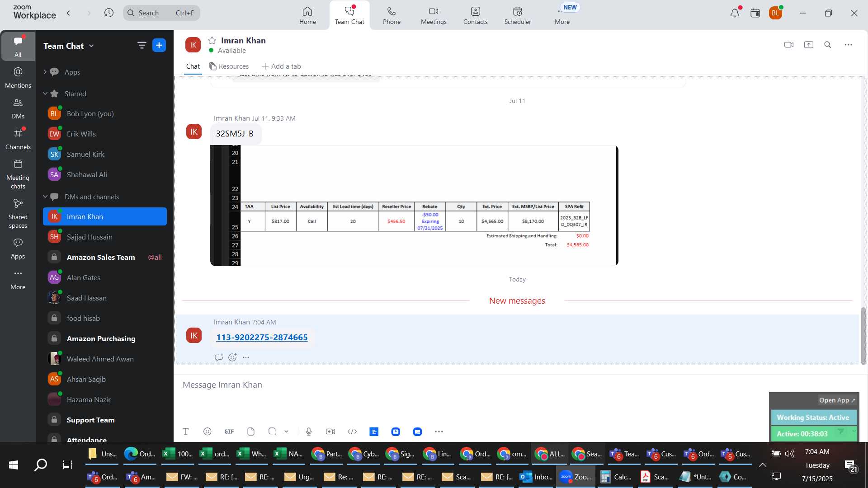Viewport: 868px width, 488px height.
Task: Open the Home tab in Zoom
Action: click(x=307, y=15)
